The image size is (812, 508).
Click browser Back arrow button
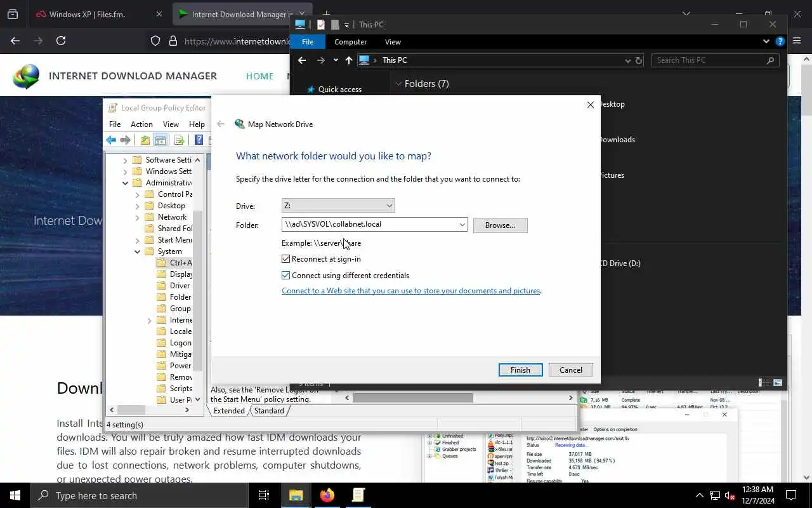[x=15, y=41]
